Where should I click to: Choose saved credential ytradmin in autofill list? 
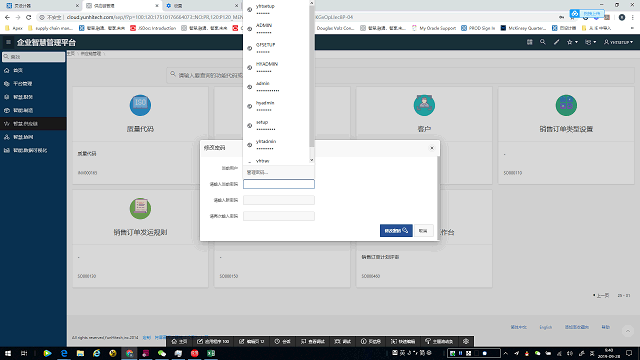pyautogui.click(x=276, y=144)
